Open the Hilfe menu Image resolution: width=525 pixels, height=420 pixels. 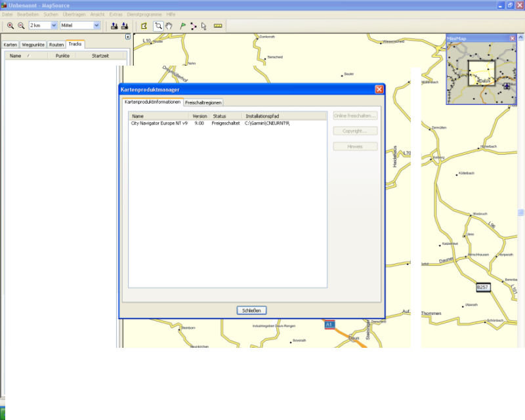[171, 14]
